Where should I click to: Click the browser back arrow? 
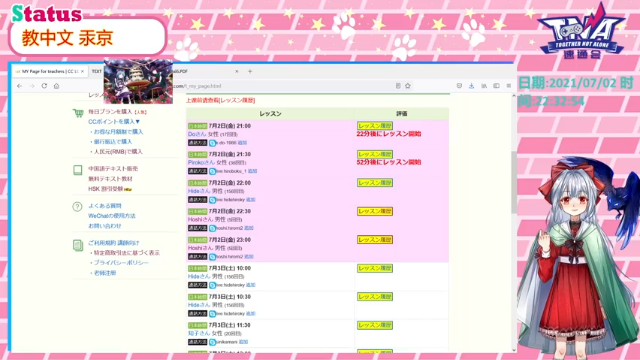pyautogui.click(x=20, y=86)
